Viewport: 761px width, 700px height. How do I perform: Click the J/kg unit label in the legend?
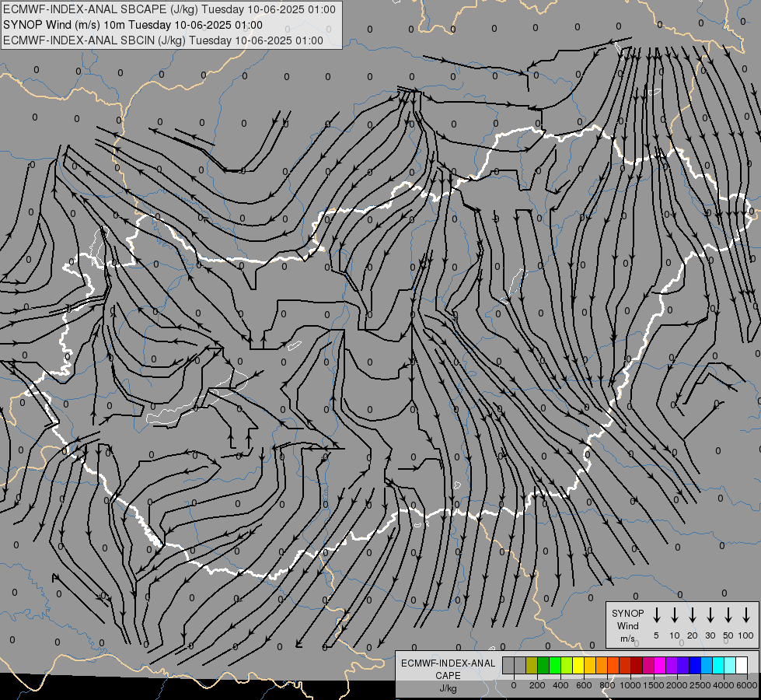click(x=448, y=688)
